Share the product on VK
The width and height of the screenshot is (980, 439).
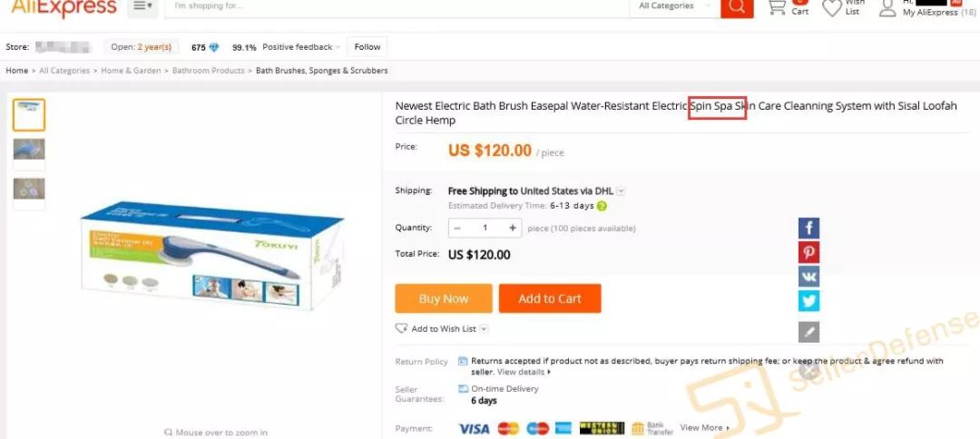click(x=808, y=277)
